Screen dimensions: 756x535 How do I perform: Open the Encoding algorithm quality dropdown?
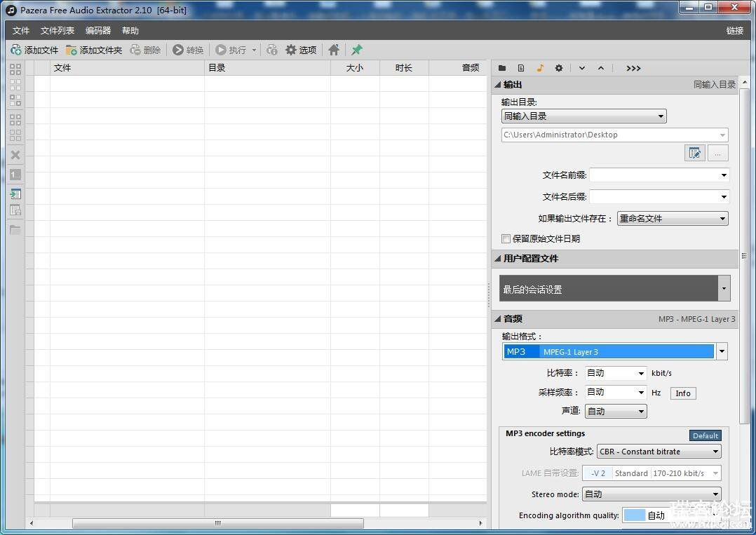(673, 515)
